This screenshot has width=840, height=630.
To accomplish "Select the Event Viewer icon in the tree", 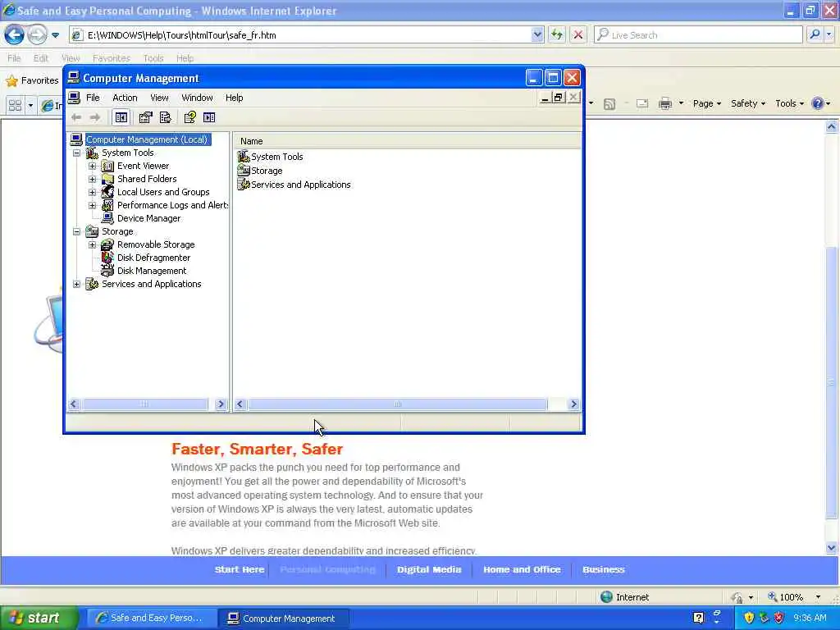I will coord(107,166).
